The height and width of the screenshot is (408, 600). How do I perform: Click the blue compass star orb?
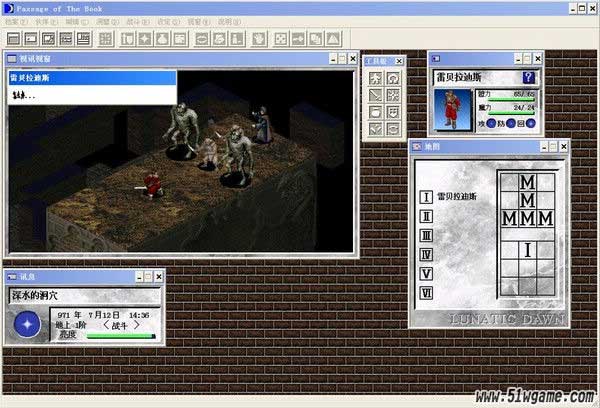27,324
